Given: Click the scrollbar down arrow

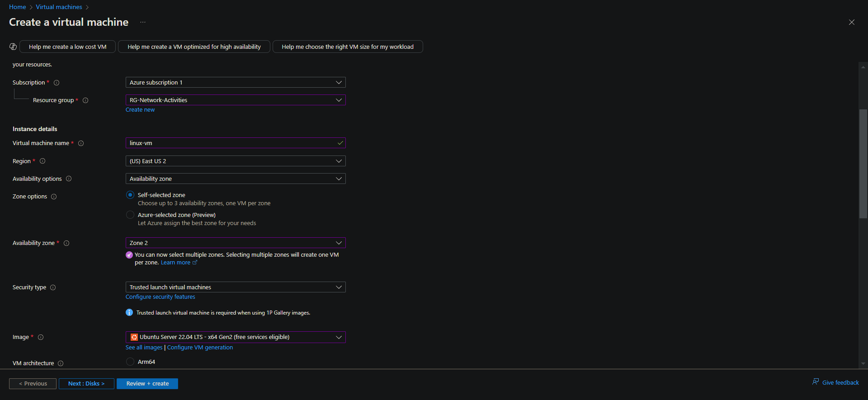Looking at the screenshot, I should pyautogui.click(x=863, y=363).
